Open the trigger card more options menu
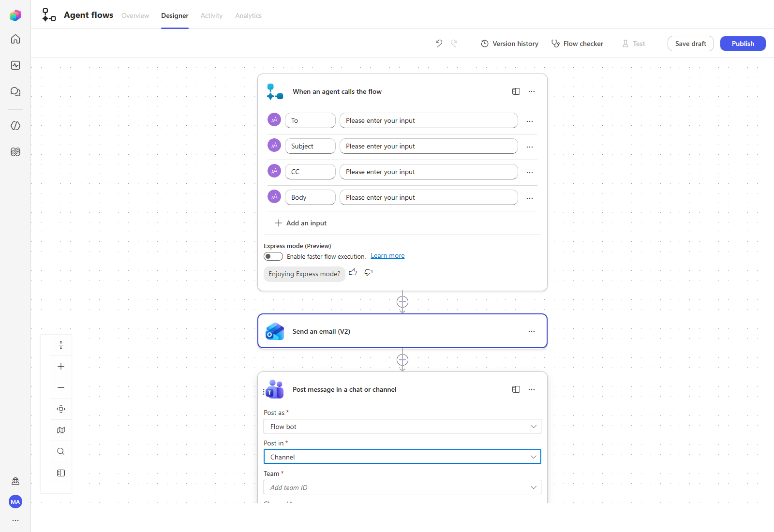Image resolution: width=774 pixels, height=532 pixels. [532, 91]
